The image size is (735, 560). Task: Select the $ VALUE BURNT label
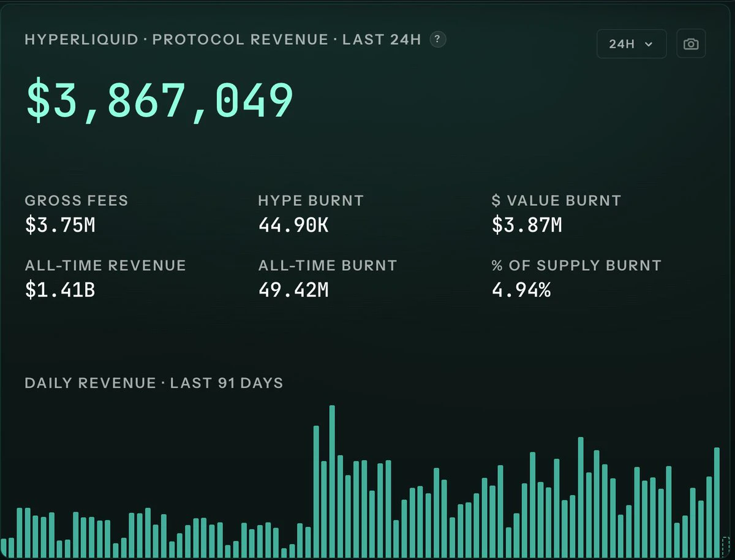point(556,200)
